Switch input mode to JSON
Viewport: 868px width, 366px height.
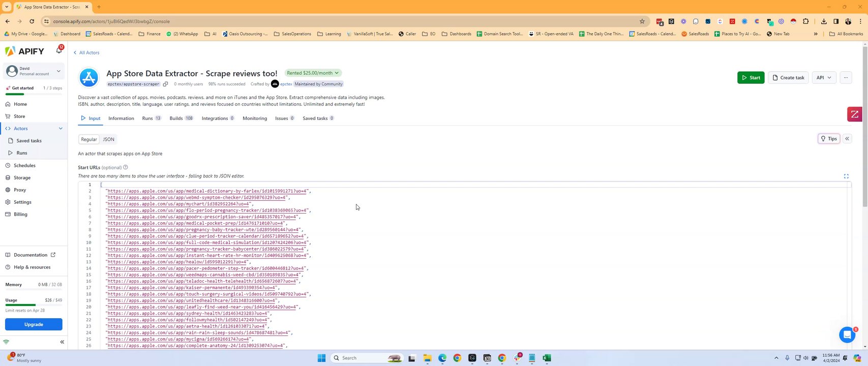coord(109,139)
